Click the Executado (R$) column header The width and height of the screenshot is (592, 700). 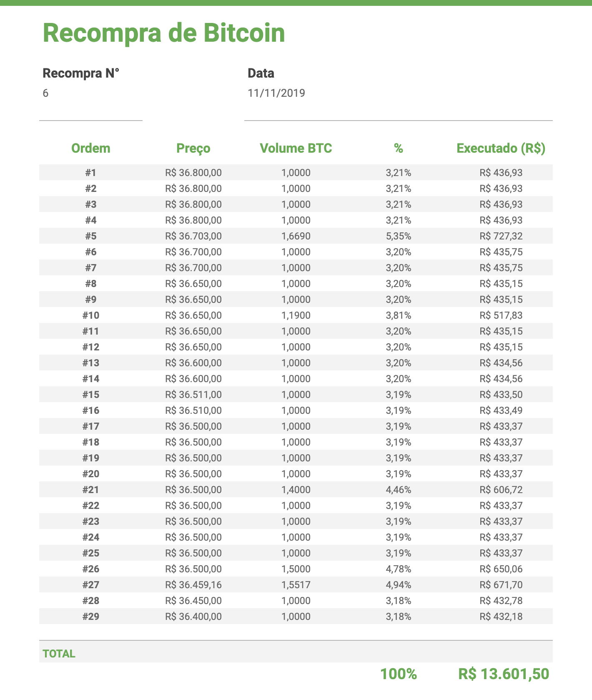tap(501, 148)
